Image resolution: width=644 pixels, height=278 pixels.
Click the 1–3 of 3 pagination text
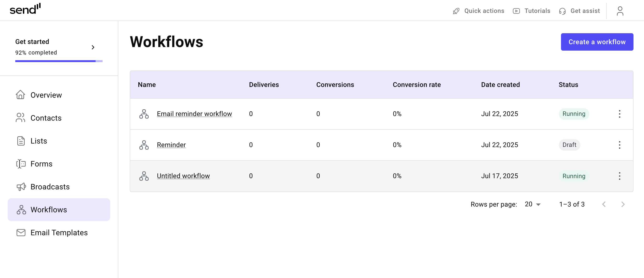coord(572,204)
